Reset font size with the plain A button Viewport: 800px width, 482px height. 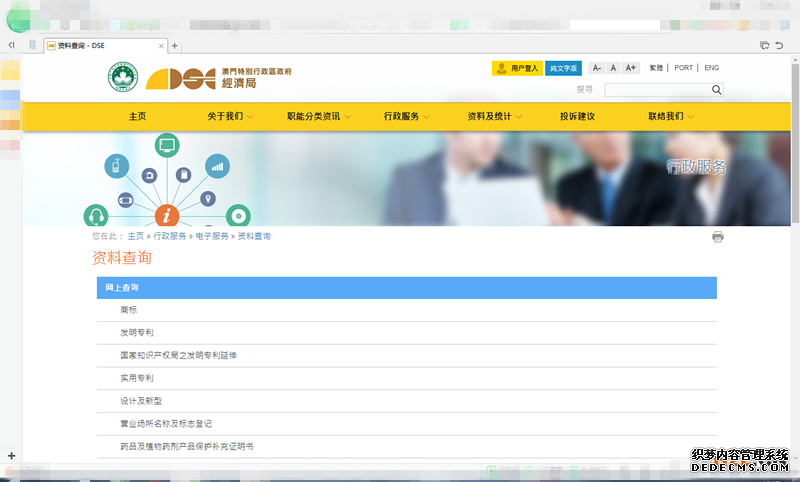point(613,68)
